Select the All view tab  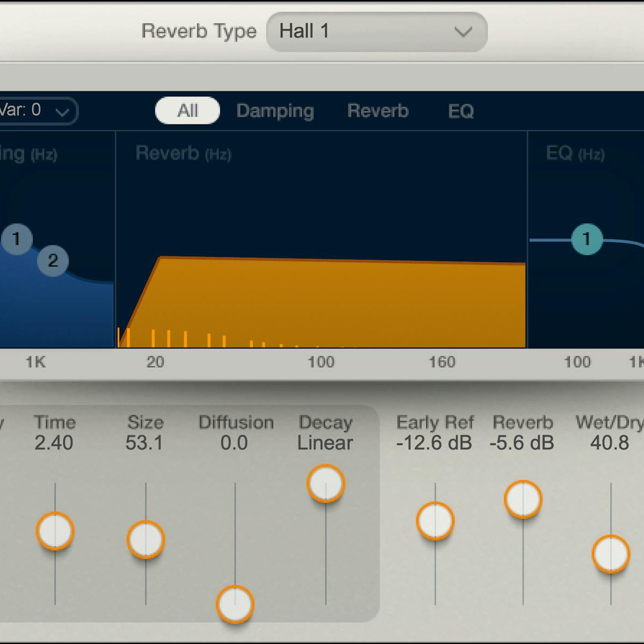(187, 110)
